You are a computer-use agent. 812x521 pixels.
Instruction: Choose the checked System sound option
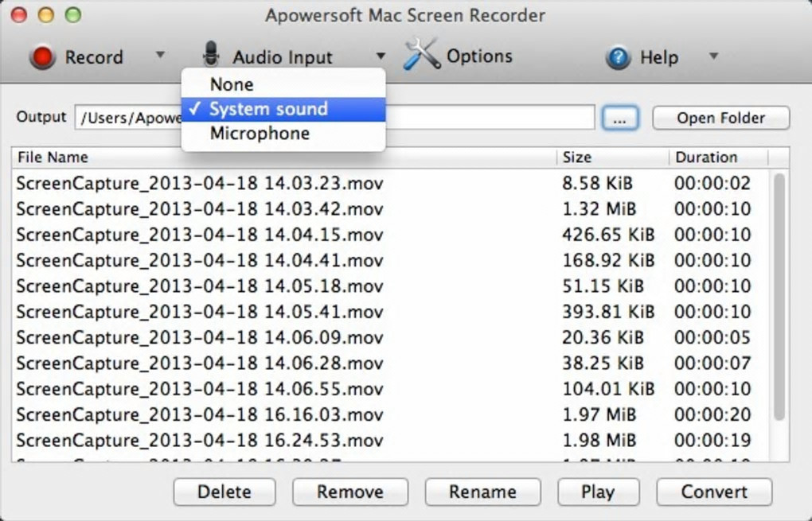tap(268, 109)
